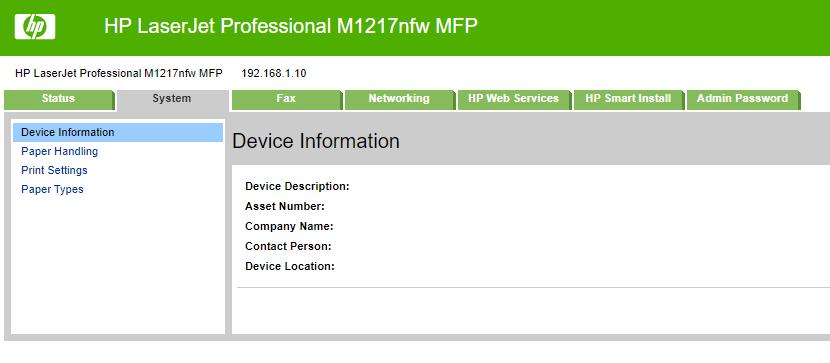Open the HP Smart Install tab
Viewport: 830px width, 363px height.
tap(628, 99)
